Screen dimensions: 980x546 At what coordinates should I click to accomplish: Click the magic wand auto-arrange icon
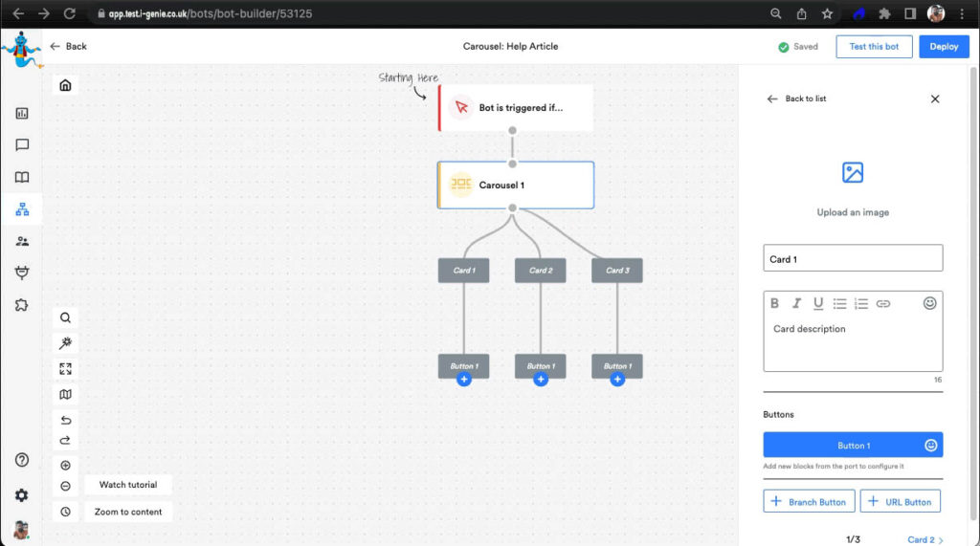65,343
